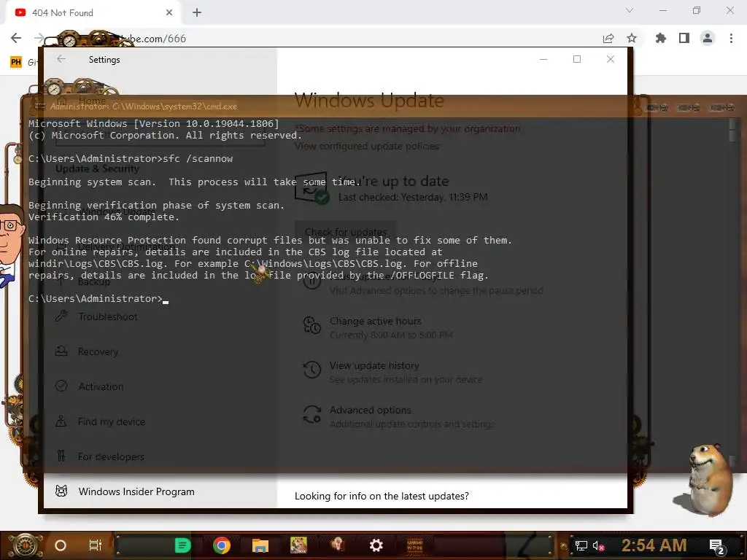Click the cmd.exe title bar icon
Image resolution: width=747 pixels, height=560 pixels.
click(40, 106)
